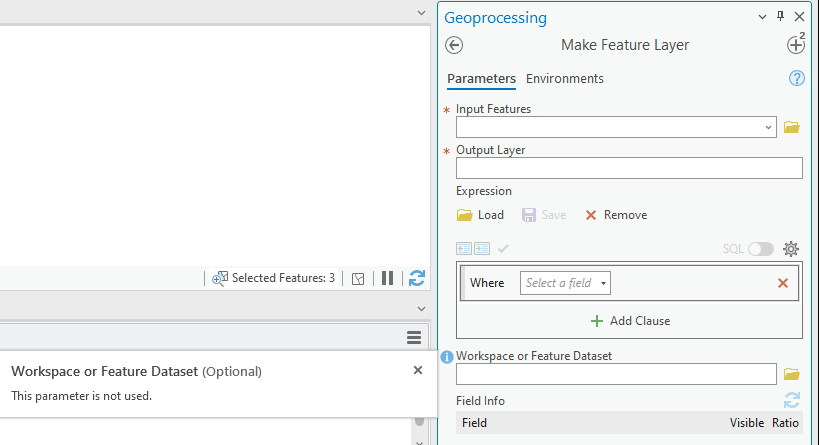Select the Parameters tab
Image resolution: width=819 pixels, height=445 pixels.
tap(481, 78)
